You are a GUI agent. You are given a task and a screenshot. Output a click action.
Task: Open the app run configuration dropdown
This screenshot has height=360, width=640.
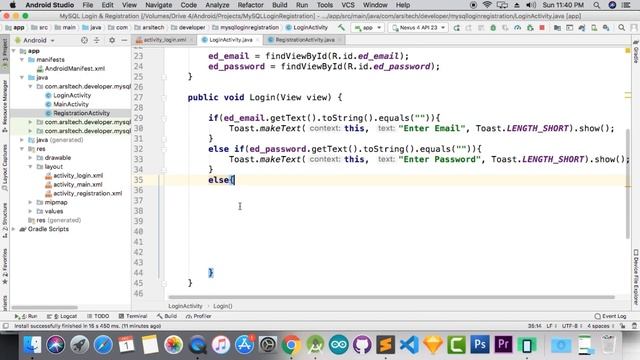[368, 28]
